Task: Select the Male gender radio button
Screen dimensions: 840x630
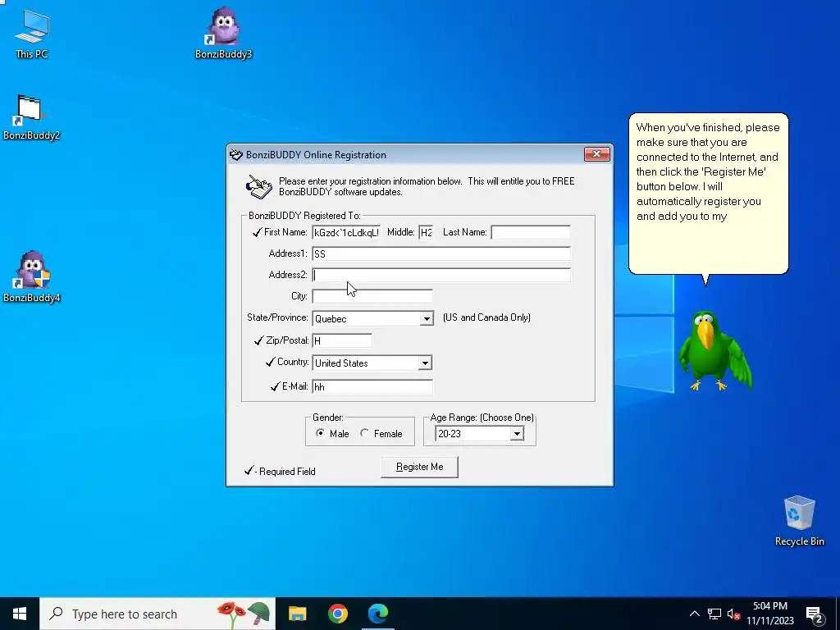Action: [321, 433]
